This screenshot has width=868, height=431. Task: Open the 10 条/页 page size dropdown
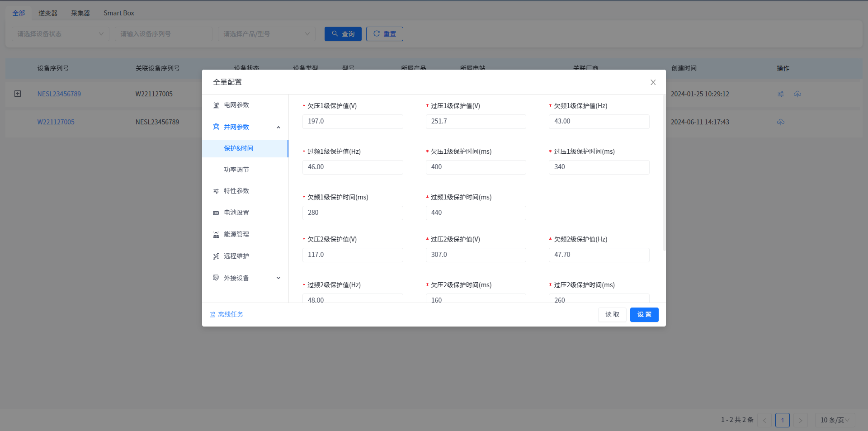click(835, 420)
